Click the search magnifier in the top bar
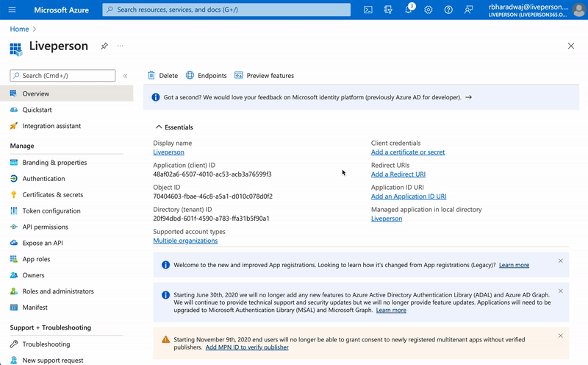Image resolution: width=588 pixels, height=365 pixels. tap(110, 10)
